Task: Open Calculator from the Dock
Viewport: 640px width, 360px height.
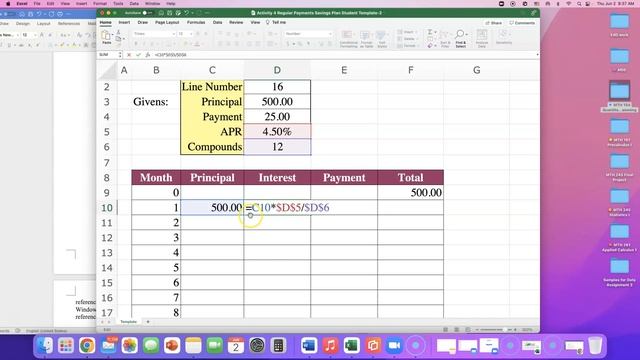Action: [278, 346]
